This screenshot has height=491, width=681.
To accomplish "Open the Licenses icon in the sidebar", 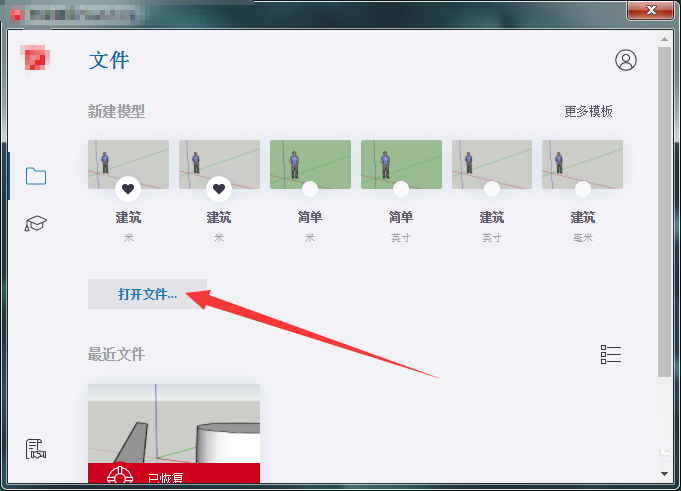I will [x=36, y=449].
